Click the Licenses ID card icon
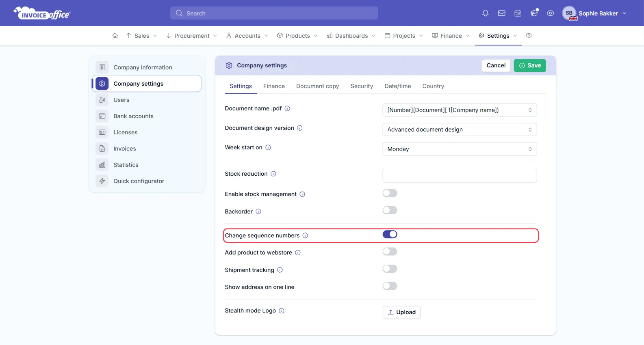Screen dimensions: 644x345 tap(102, 132)
